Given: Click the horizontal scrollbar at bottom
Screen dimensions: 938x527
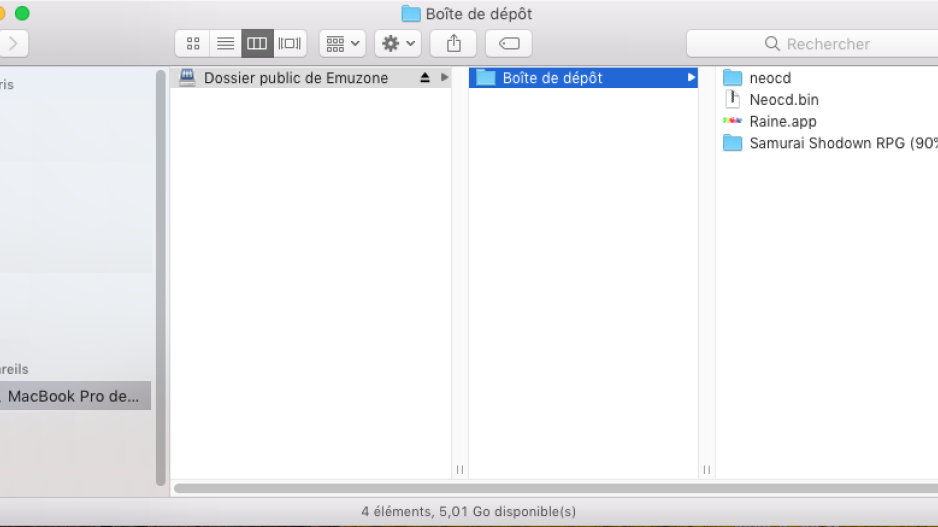Looking at the screenshot, I should [555, 489].
